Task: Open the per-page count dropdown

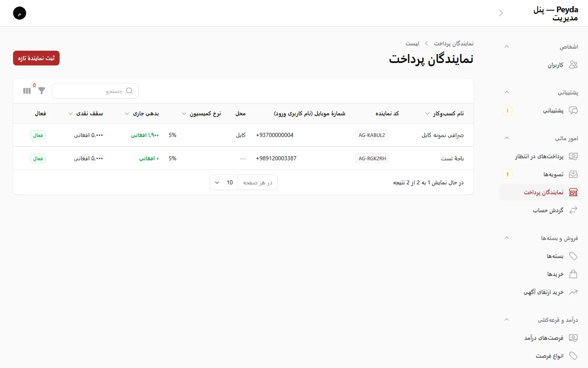Action: coord(224,182)
